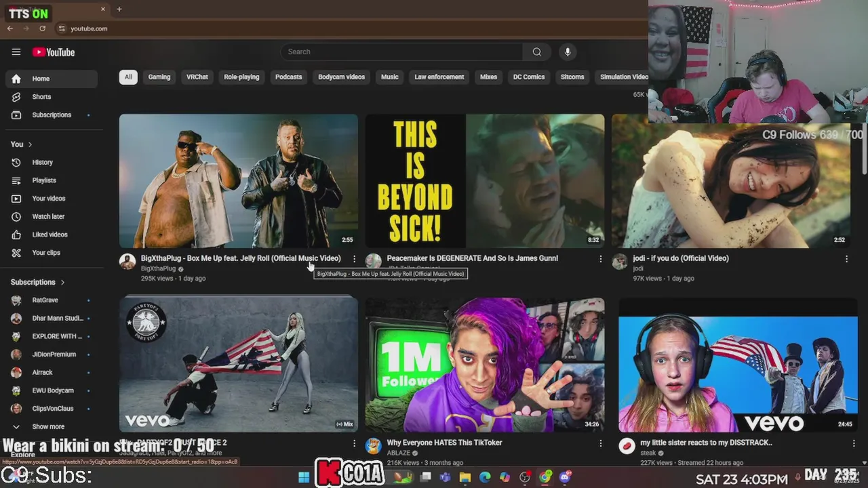Expand Subscriptions section header chevron

pos(62,282)
